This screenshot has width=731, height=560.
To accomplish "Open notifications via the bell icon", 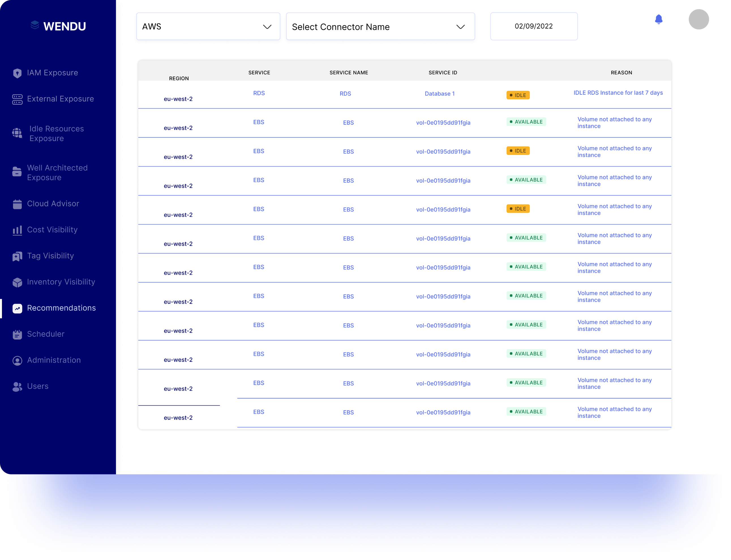I will pyautogui.click(x=659, y=19).
